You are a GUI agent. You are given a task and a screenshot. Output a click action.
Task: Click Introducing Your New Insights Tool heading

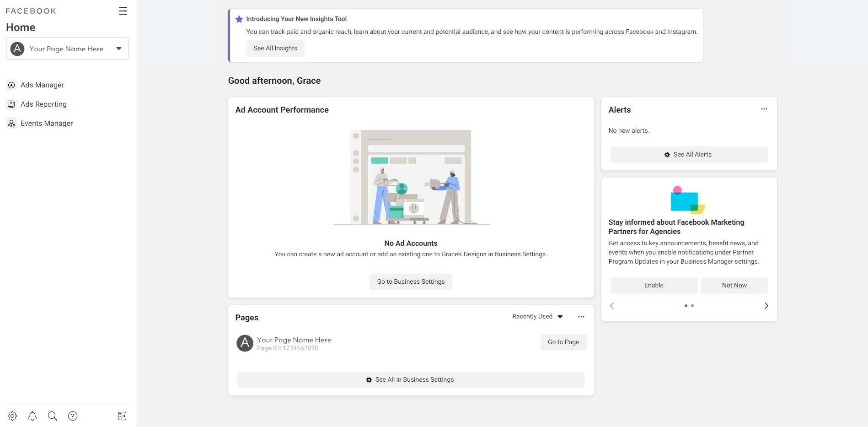coord(296,19)
